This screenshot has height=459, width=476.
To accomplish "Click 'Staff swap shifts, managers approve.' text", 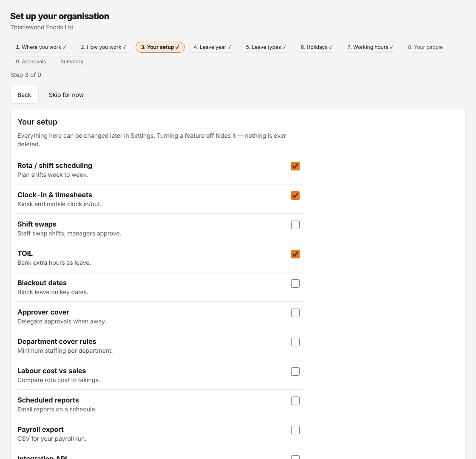I will click(69, 233).
